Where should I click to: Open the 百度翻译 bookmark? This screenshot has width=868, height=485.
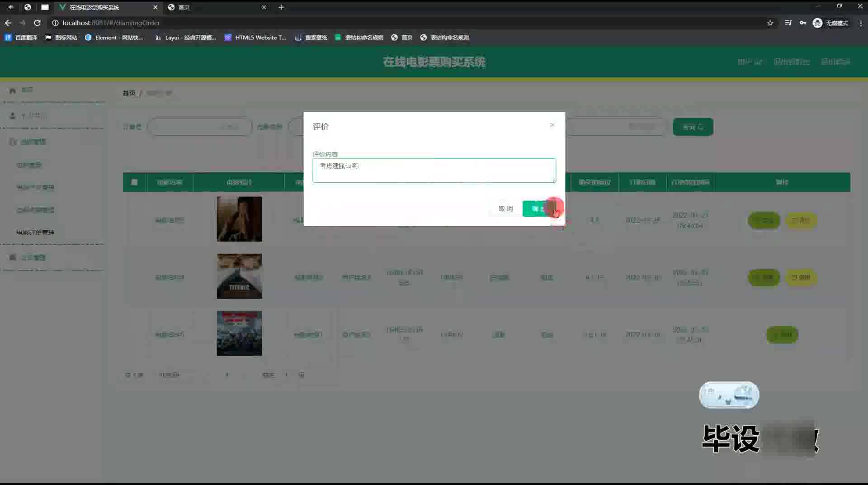[21, 38]
